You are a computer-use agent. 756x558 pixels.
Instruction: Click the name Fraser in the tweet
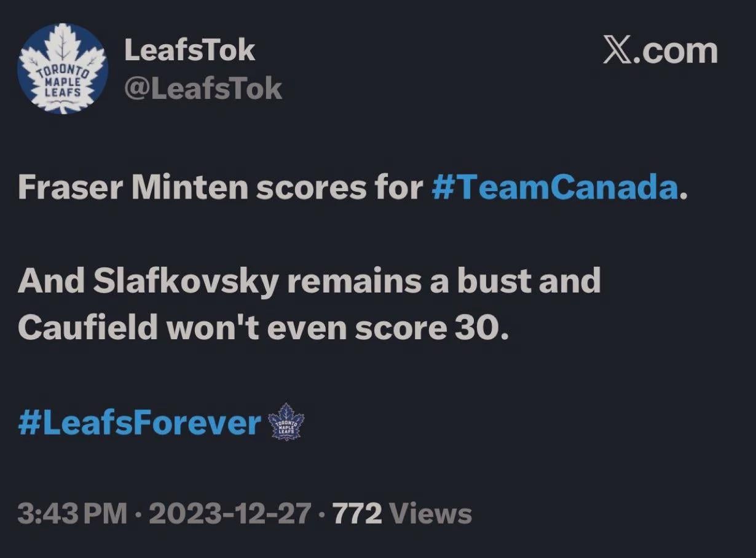pyautogui.click(x=69, y=188)
